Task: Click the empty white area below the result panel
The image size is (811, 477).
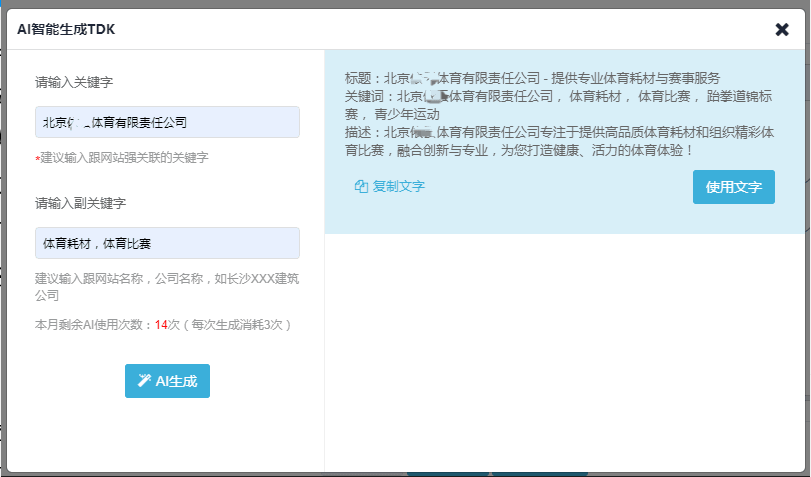Action: 565,352
